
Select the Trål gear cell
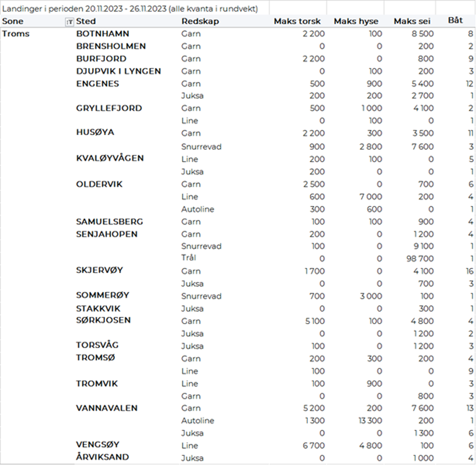(189, 258)
